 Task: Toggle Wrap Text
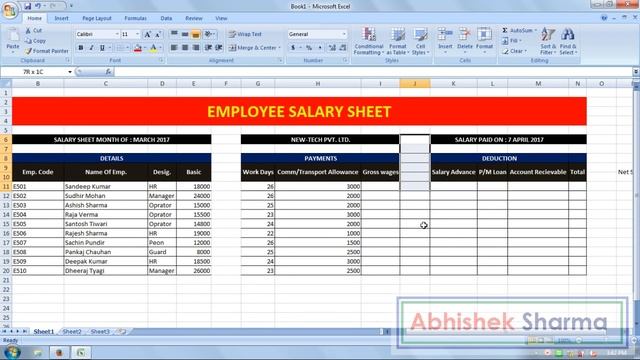[x=245, y=34]
